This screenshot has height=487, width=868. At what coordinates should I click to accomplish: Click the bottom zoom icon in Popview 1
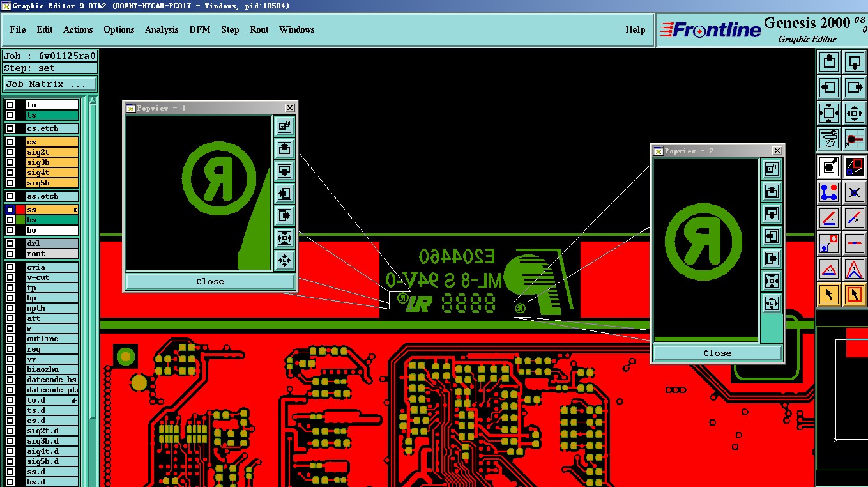pyautogui.click(x=284, y=260)
